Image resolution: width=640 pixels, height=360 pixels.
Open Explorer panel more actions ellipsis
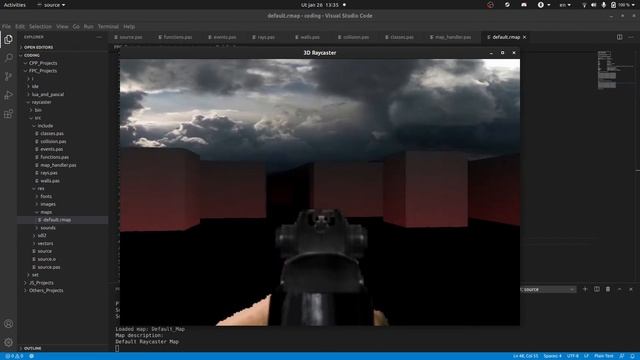click(99, 37)
